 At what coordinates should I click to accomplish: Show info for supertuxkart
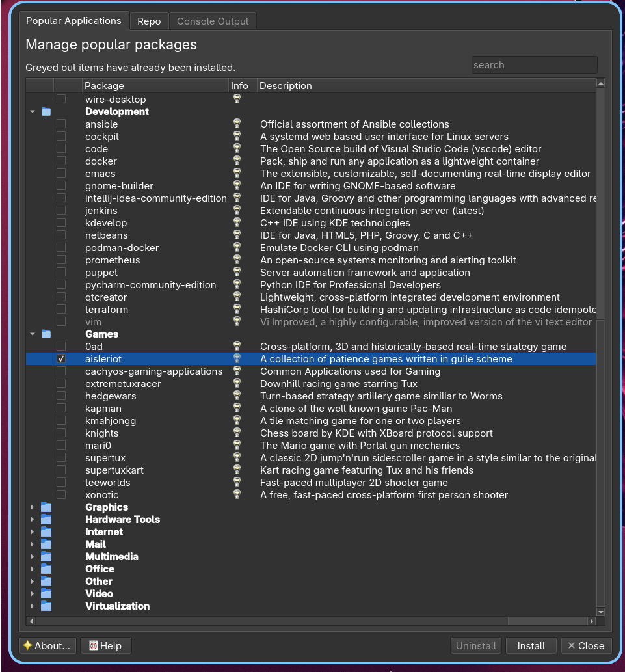(237, 470)
